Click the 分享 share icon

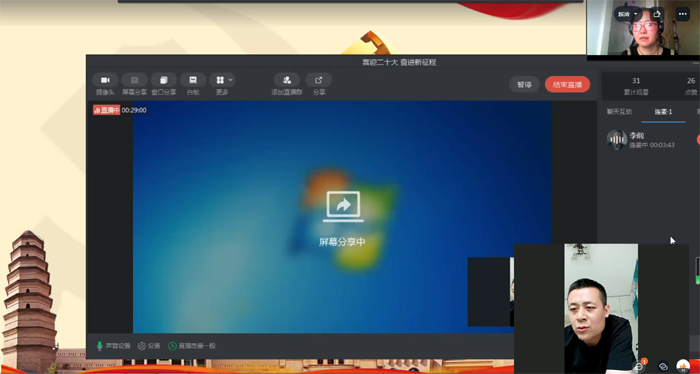point(318,80)
